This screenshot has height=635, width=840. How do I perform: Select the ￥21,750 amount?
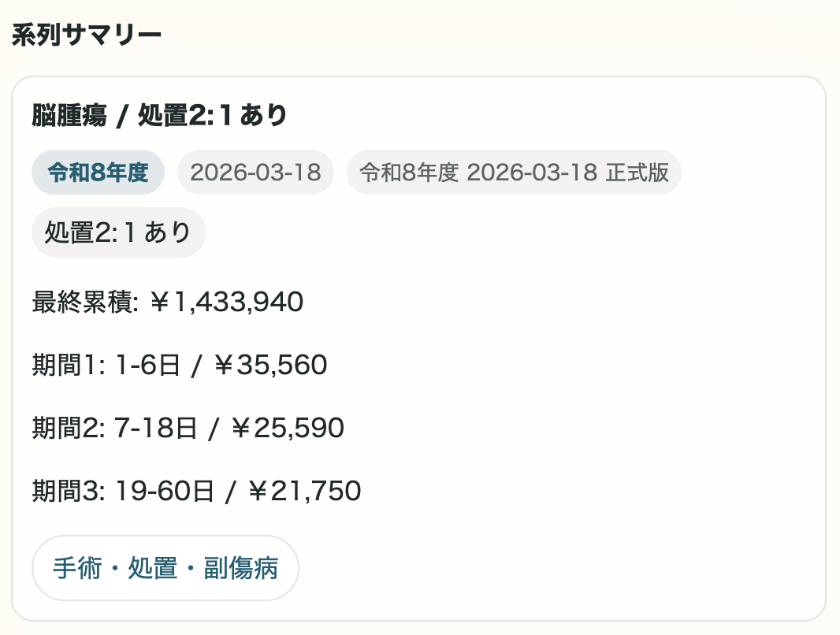click(x=304, y=491)
